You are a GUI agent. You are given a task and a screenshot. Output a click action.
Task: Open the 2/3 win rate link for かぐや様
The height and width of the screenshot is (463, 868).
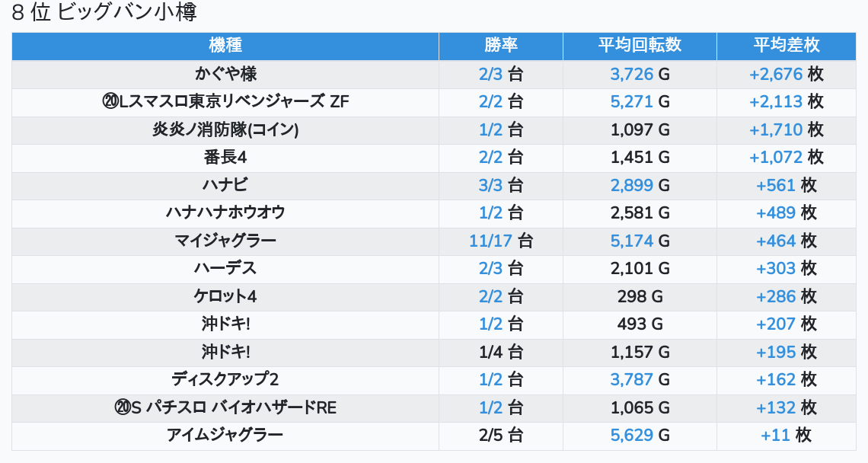coord(491,74)
